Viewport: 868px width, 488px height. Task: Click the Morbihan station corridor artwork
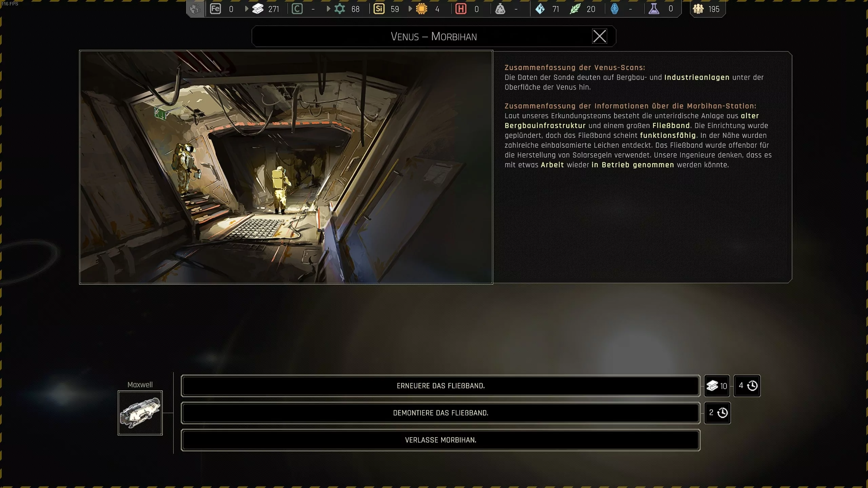click(x=286, y=167)
